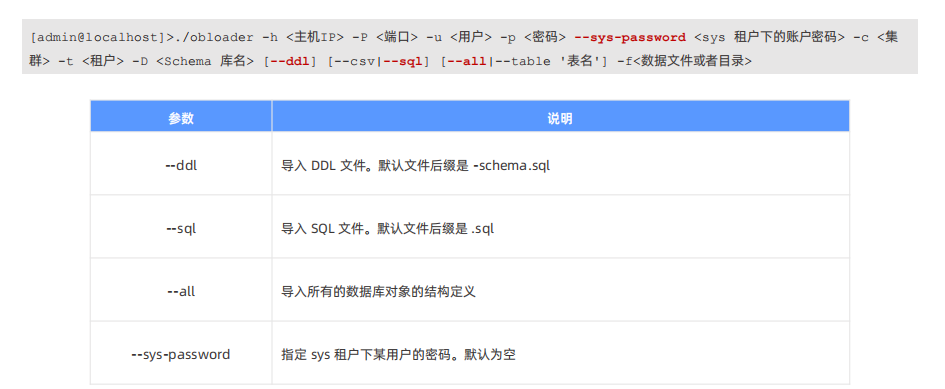Screen dimensions: 945x389
Task: Click '--table' option text in command
Action: (x=522, y=62)
